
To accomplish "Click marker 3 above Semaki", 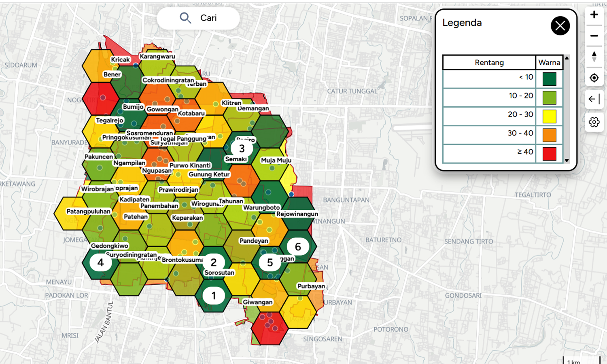I will click(x=242, y=148).
